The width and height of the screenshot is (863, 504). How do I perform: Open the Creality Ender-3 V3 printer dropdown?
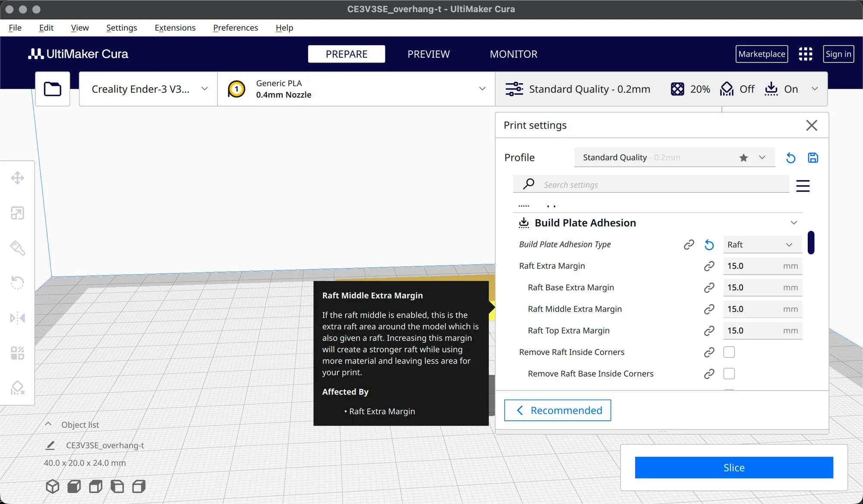point(148,89)
